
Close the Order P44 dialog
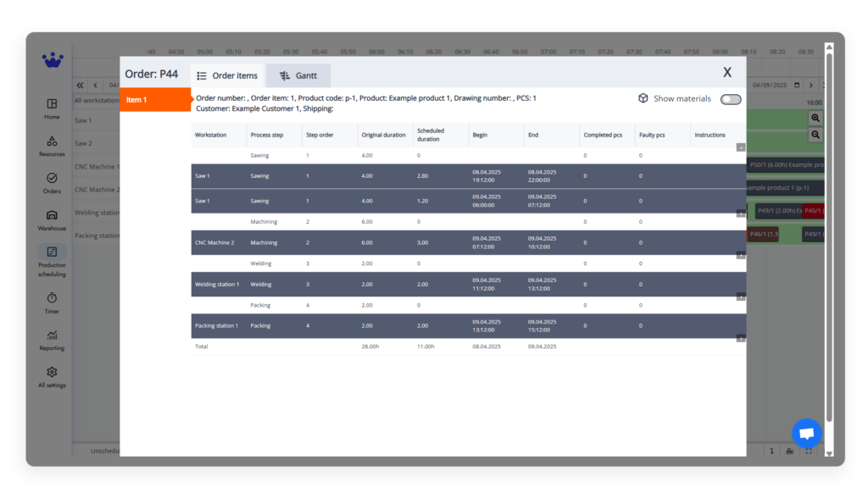click(x=726, y=73)
